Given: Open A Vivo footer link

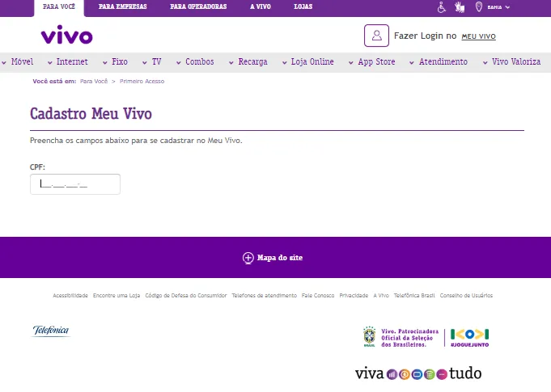Looking at the screenshot, I should pyautogui.click(x=381, y=296).
